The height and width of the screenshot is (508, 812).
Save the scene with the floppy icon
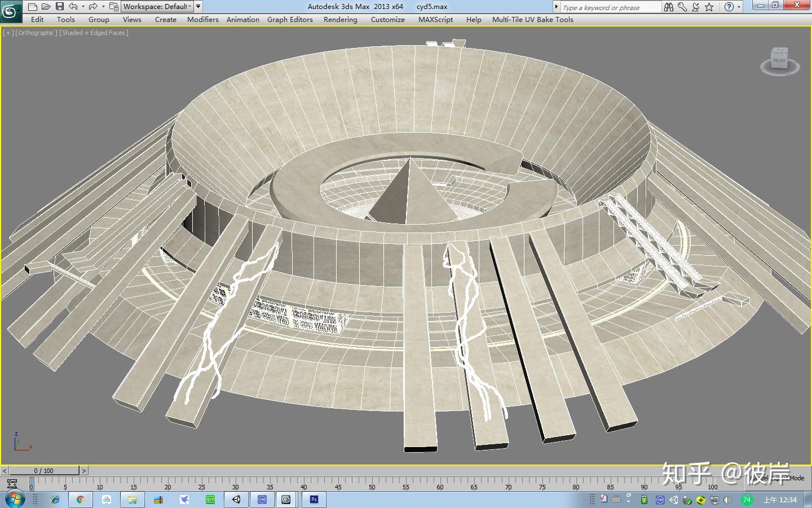[x=60, y=7]
